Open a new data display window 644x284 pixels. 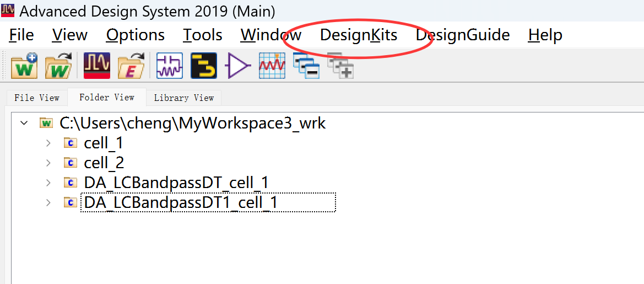(272, 66)
